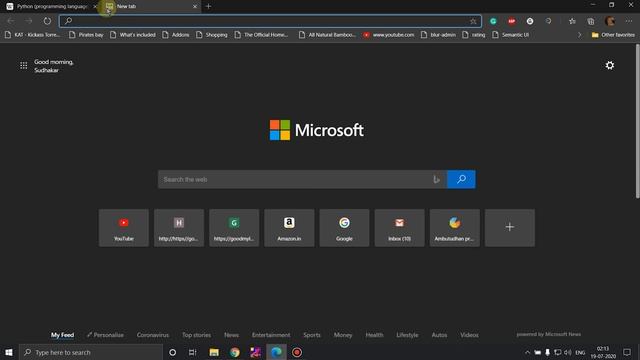Open the notification center icon
Viewport: 640px width, 360px height.
(627, 352)
